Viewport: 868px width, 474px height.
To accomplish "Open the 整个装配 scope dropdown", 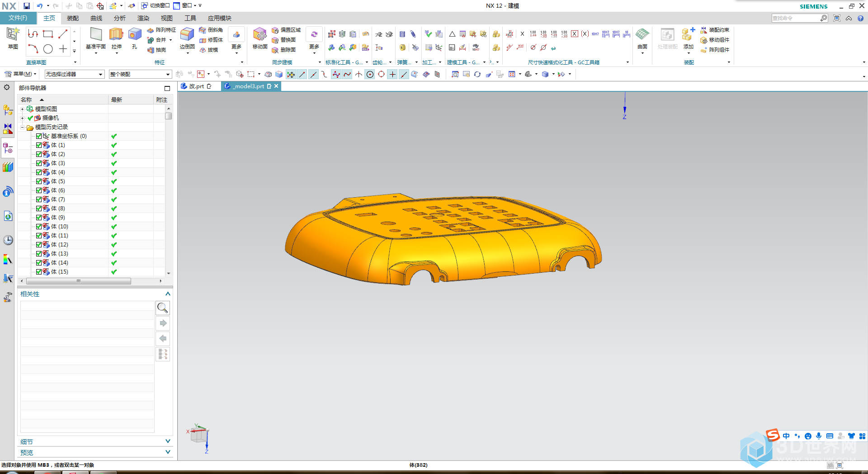I will pyautogui.click(x=140, y=74).
